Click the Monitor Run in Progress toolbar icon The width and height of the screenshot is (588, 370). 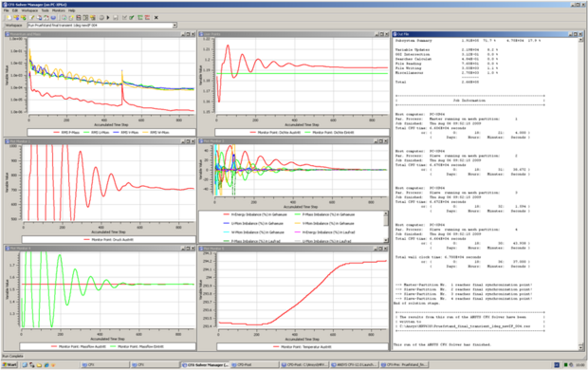16,18
